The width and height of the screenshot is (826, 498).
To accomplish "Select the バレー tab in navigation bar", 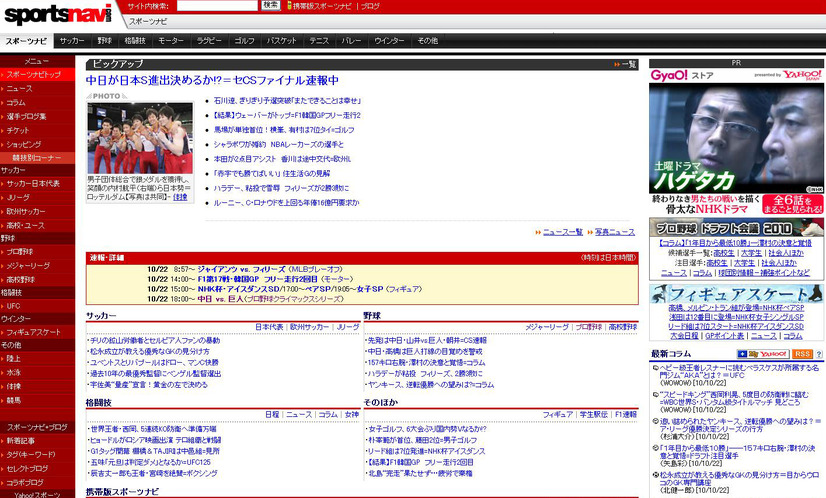I will click(x=351, y=41).
